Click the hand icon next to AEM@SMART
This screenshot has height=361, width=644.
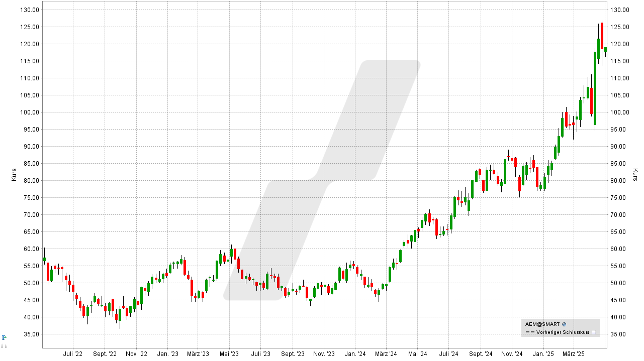tap(564, 324)
